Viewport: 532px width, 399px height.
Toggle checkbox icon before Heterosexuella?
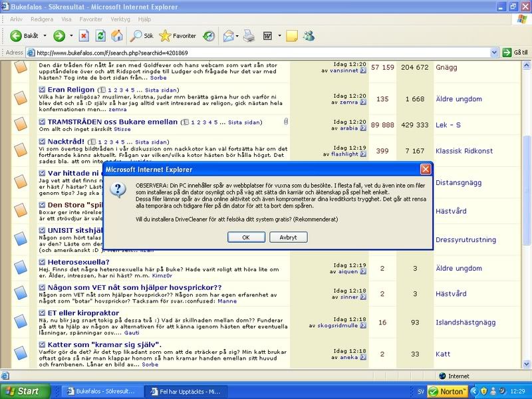pyautogui.click(x=42, y=262)
